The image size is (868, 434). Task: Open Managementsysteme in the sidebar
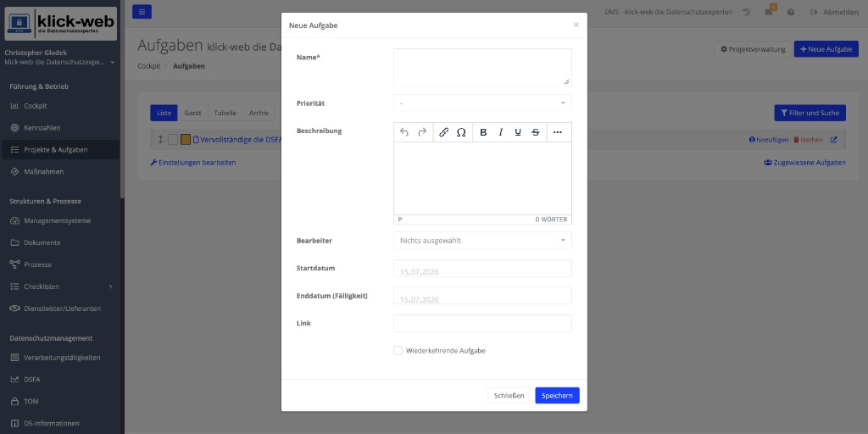pos(60,220)
